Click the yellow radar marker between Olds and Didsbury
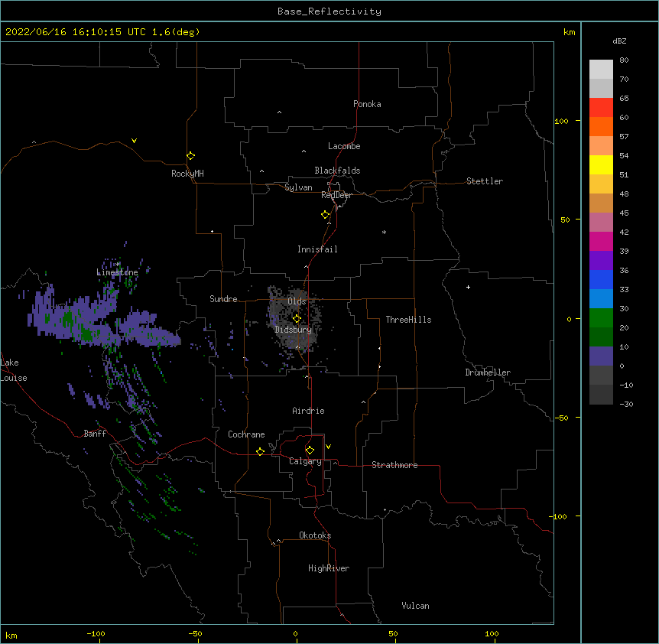Screen dimensions: 659x644 [297, 319]
